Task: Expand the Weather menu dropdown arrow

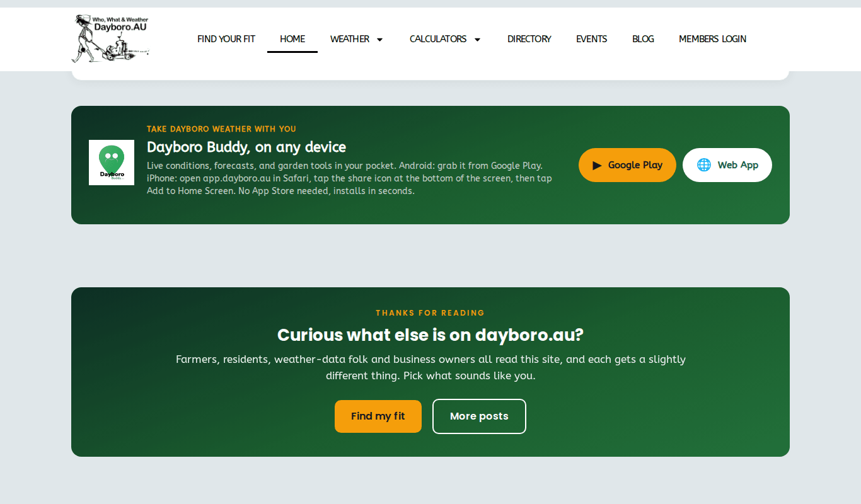Action: pyautogui.click(x=379, y=40)
